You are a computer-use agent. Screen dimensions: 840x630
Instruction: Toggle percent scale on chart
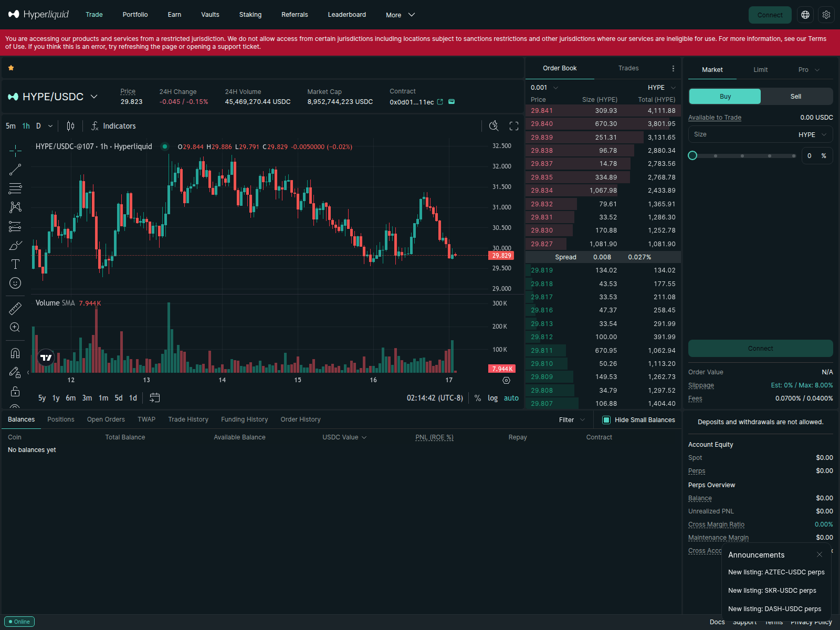(478, 398)
